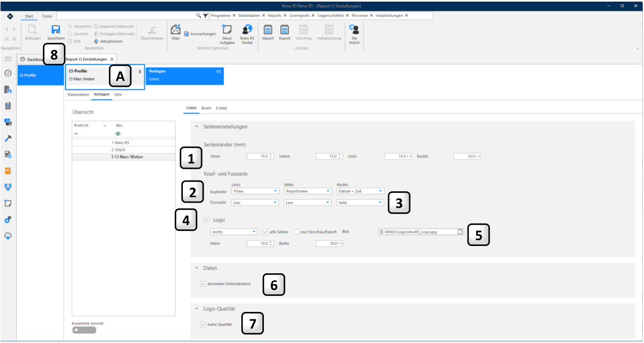Viewport: 644px width, 343px height.
Task: Browse for a logo file in the Bild field
Action: [x=460, y=232]
